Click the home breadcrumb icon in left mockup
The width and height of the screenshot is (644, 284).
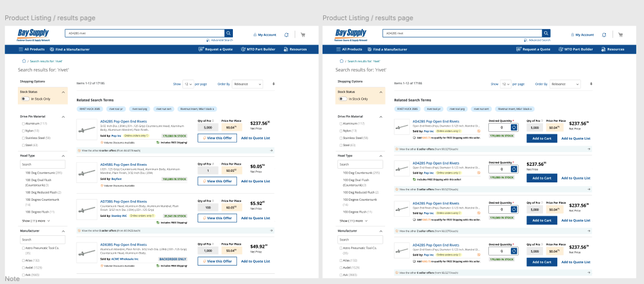(x=24, y=61)
